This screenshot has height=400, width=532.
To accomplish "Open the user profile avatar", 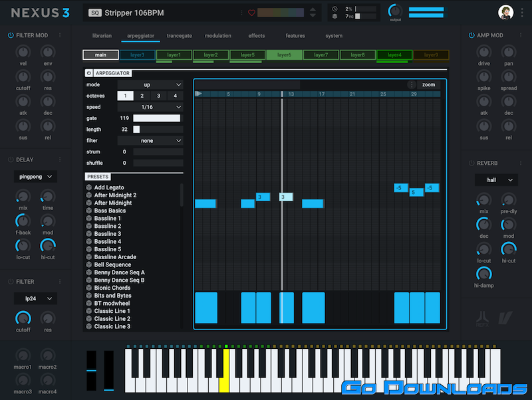I will tap(505, 13).
